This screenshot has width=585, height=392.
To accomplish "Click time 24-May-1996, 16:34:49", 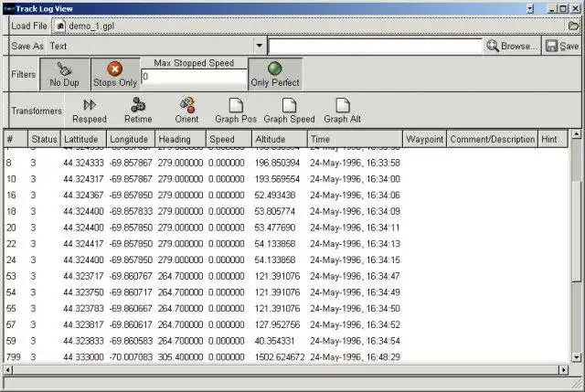I will 355,292.
